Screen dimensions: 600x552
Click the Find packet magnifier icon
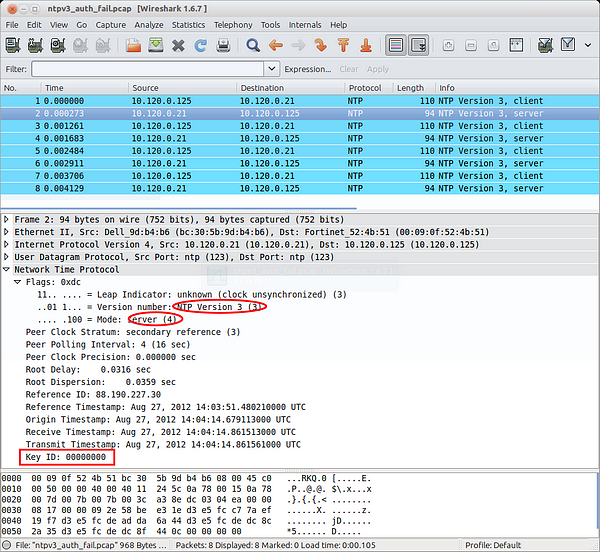(253, 45)
